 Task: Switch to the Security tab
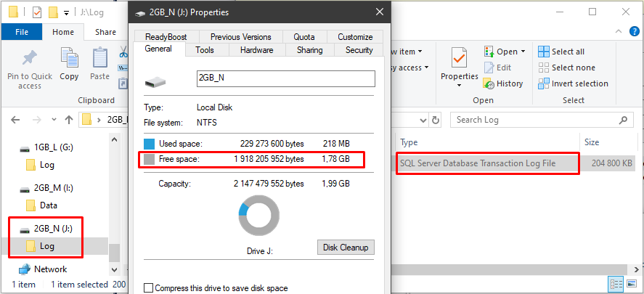[359, 50]
